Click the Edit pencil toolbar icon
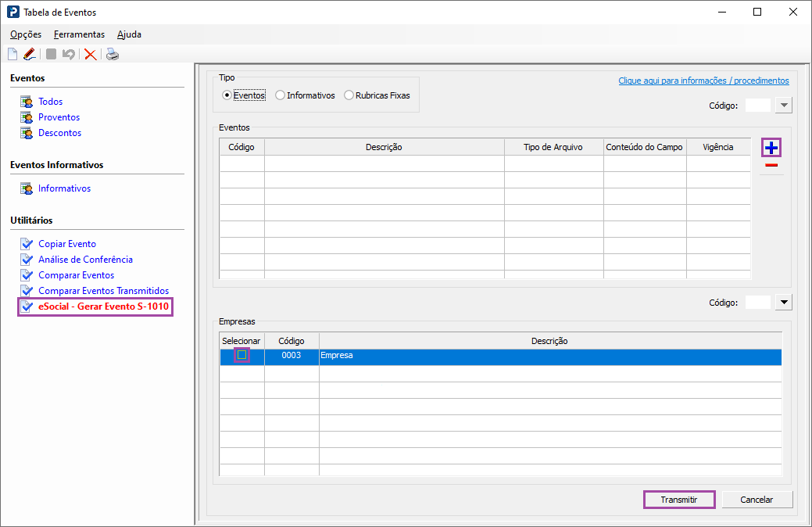 pos(30,54)
